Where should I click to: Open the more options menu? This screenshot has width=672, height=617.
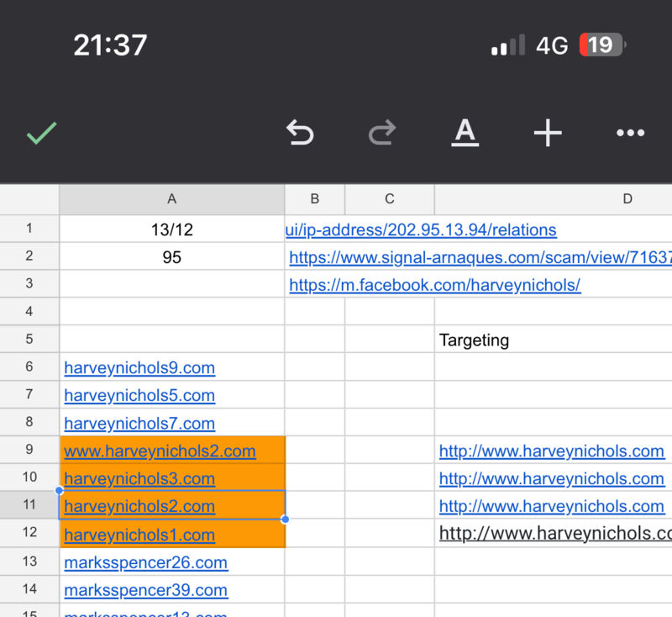click(x=631, y=133)
